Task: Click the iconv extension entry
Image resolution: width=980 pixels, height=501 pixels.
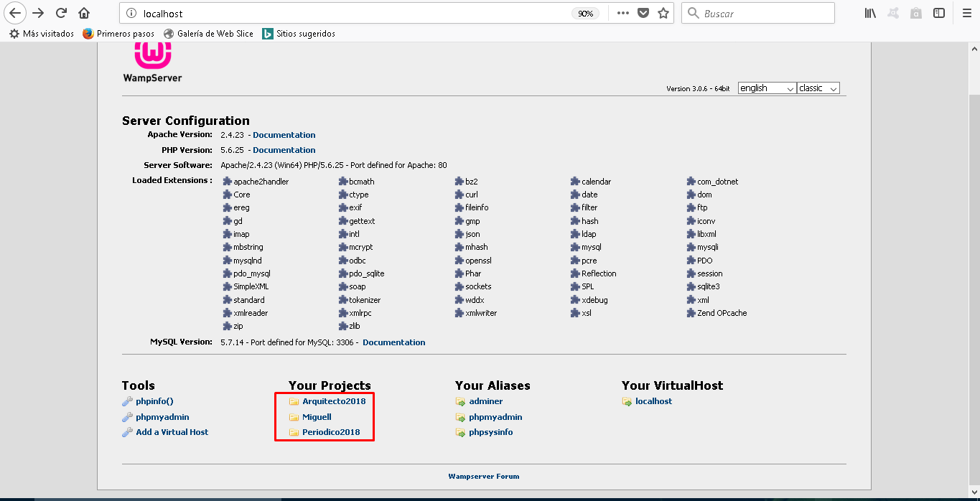Action: click(701, 221)
